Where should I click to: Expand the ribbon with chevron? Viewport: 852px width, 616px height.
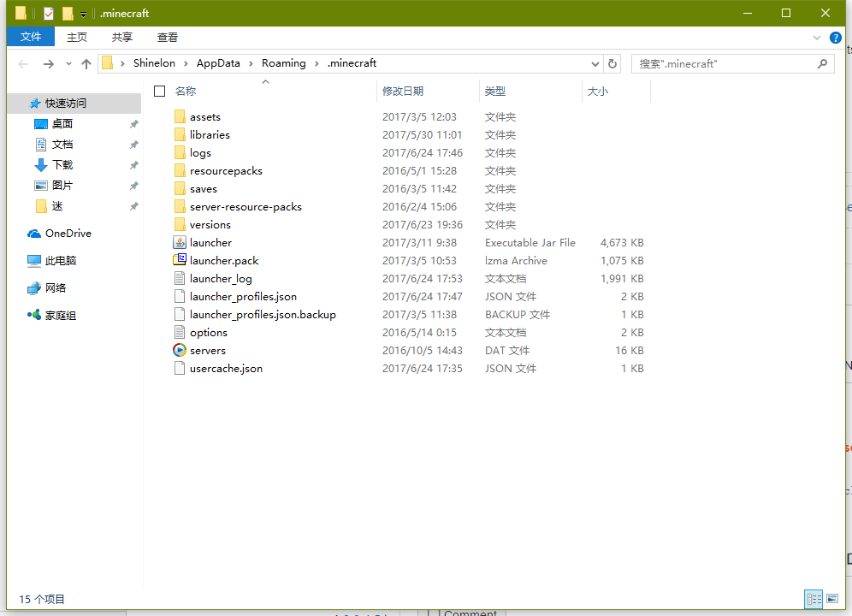pyautogui.click(x=816, y=38)
